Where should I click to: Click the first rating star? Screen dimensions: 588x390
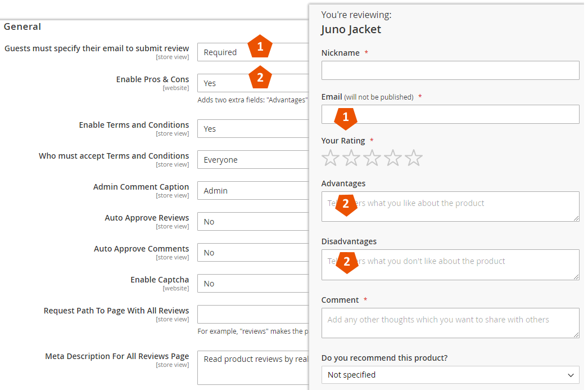pos(331,158)
